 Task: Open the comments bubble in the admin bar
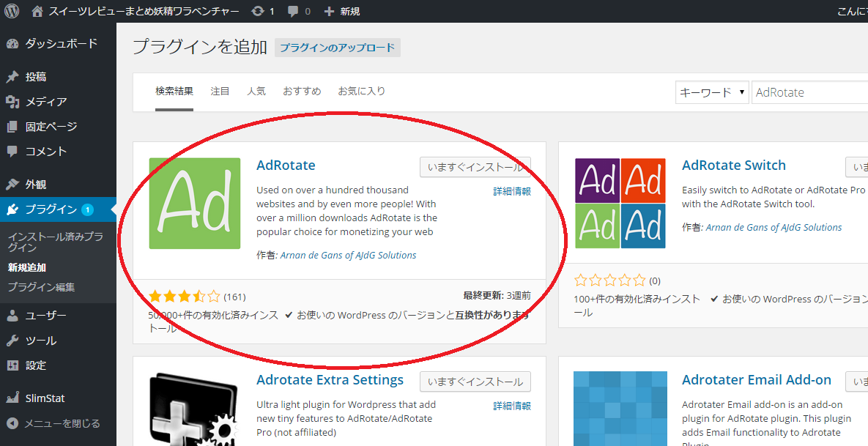pos(294,12)
